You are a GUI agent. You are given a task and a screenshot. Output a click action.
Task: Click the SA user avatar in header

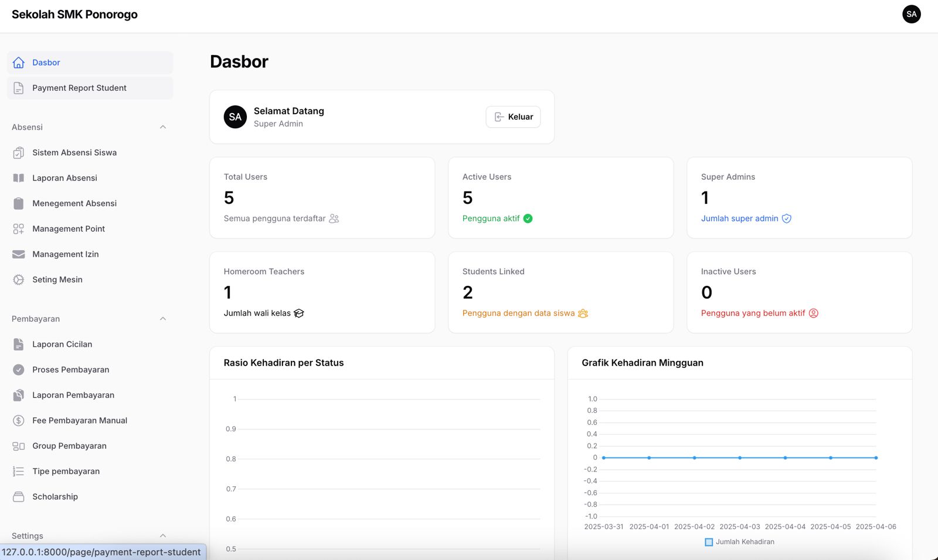pyautogui.click(x=911, y=14)
